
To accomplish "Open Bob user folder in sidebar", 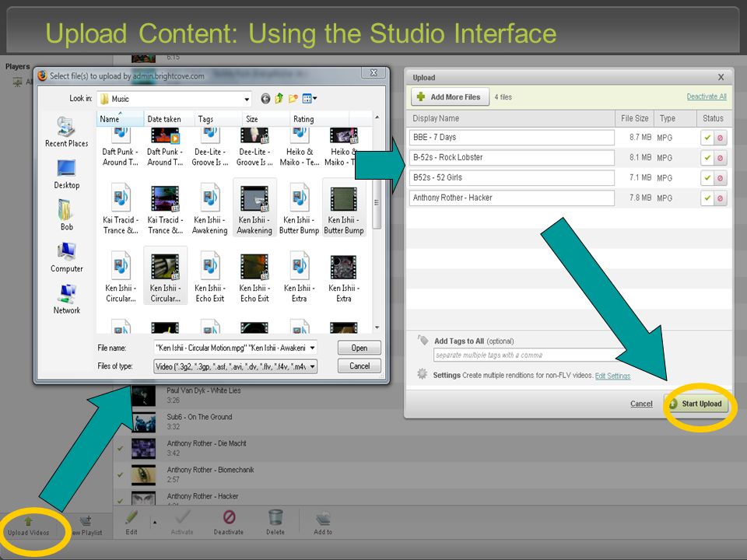I will (x=66, y=215).
